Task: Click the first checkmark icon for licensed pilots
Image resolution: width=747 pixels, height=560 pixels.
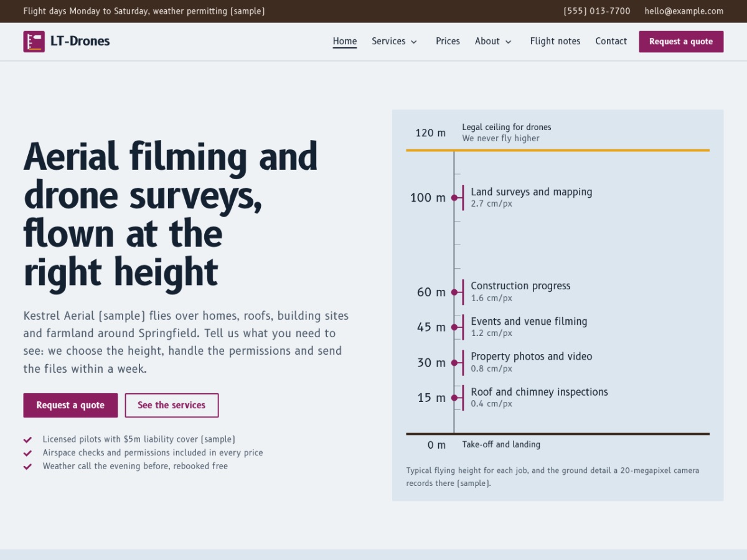Action: tap(27, 439)
